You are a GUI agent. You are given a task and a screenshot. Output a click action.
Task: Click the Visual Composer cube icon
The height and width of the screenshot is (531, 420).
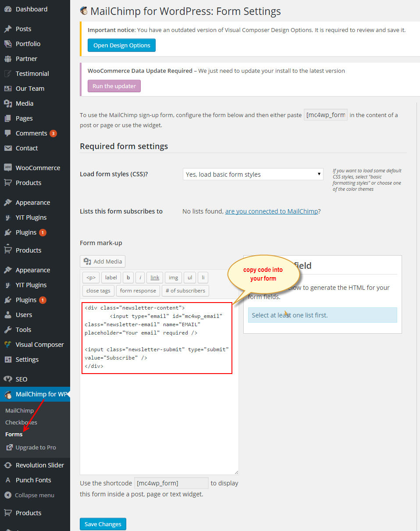click(x=8, y=345)
